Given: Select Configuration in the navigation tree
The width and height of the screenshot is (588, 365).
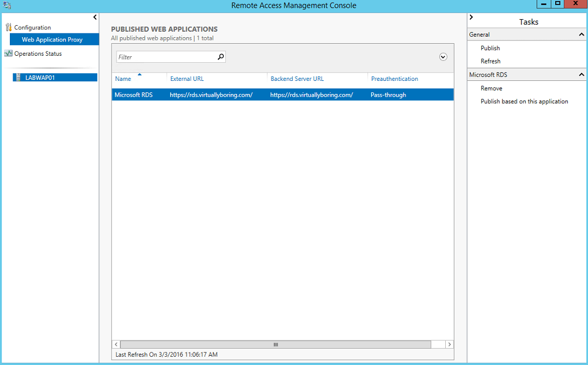Looking at the screenshot, I should [32, 27].
